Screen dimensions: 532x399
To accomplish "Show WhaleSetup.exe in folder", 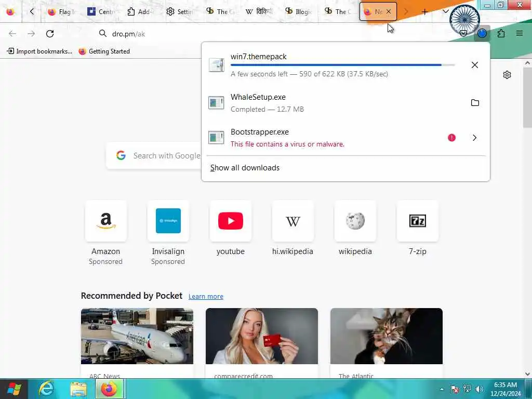I will [x=475, y=102].
